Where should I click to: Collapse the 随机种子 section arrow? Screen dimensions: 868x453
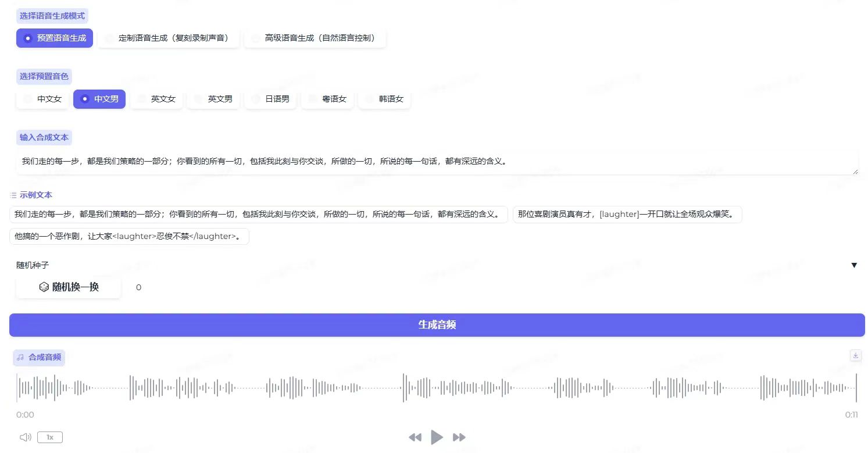point(854,265)
